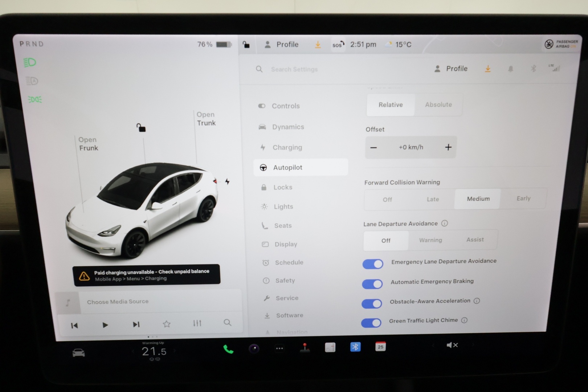Open the Charging settings section
Screen dimensions: 588x392
[287, 147]
